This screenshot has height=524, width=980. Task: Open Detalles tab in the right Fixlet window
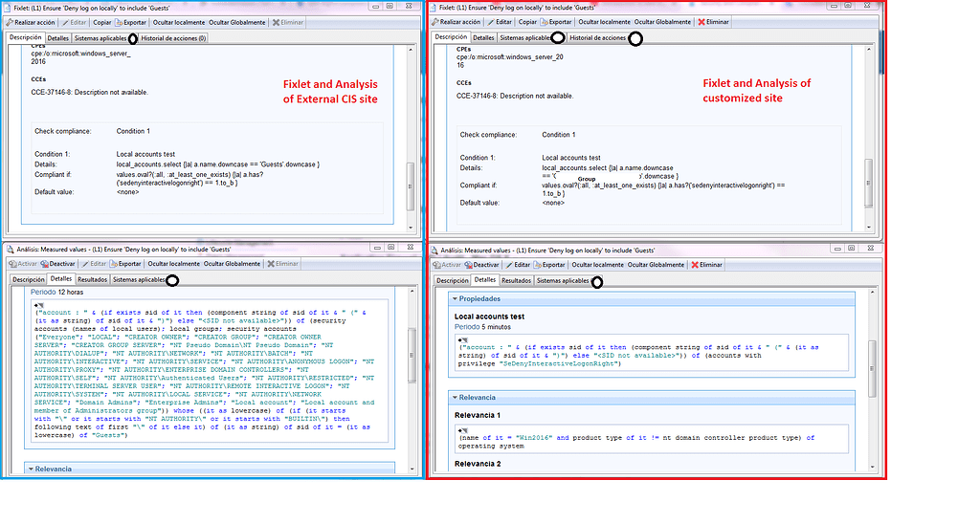point(483,37)
